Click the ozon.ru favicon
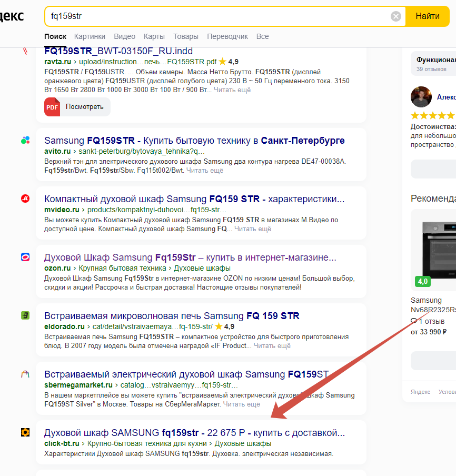Screen dimensions: 456x476 tap(25, 257)
